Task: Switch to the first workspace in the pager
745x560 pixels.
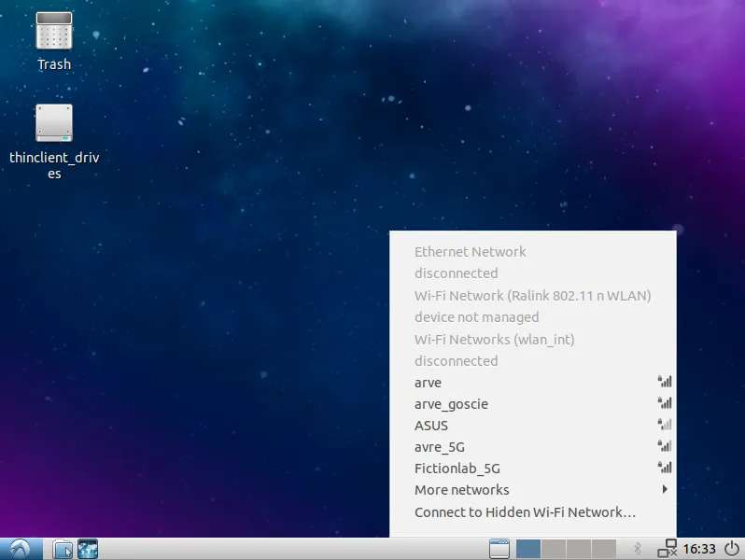Action: pyautogui.click(x=528, y=549)
